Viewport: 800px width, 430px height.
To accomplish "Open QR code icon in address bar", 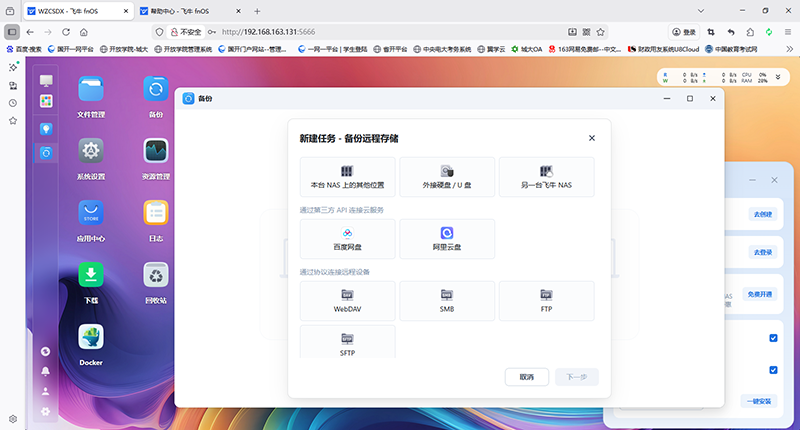I will coord(587,32).
